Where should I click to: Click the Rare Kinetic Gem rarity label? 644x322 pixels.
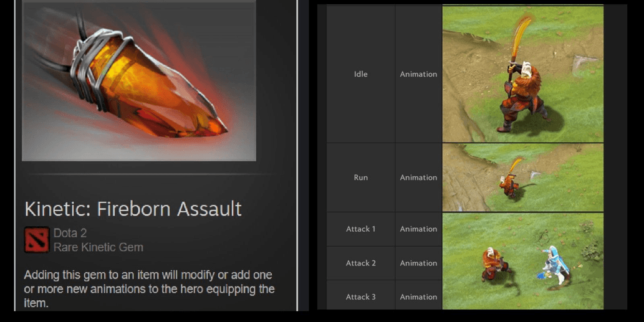click(99, 247)
